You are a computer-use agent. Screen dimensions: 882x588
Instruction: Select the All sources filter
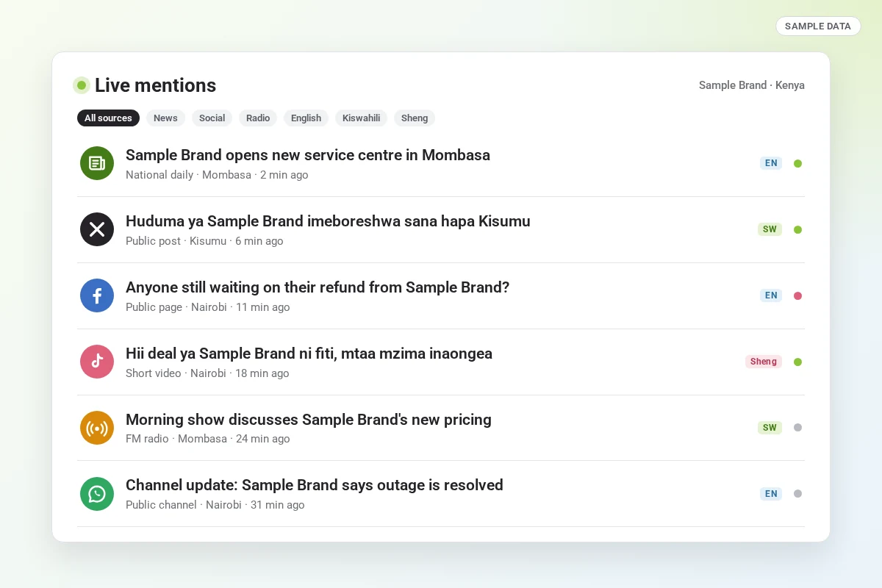(x=108, y=118)
